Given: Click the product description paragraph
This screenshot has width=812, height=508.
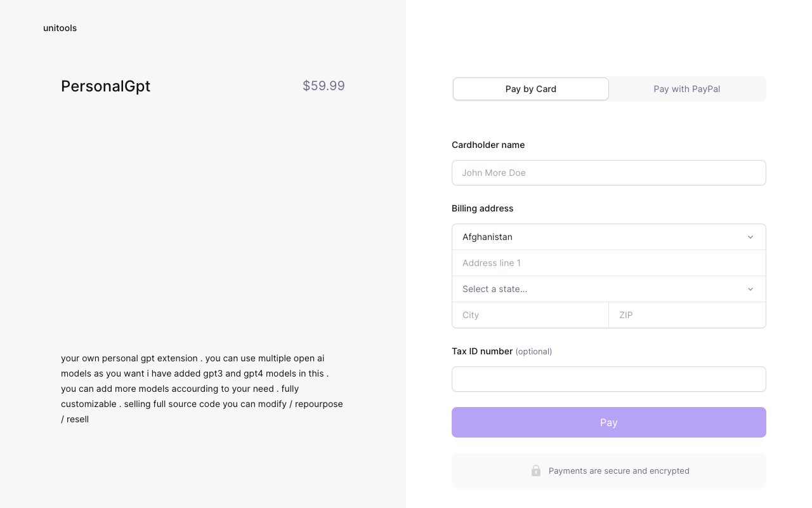Looking at the screenshot, I should 202,389.
